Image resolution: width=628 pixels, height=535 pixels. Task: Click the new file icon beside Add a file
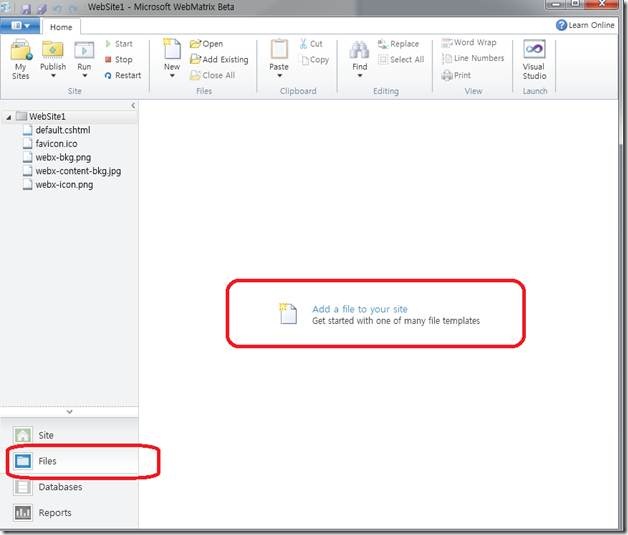[x=288, y=313]
